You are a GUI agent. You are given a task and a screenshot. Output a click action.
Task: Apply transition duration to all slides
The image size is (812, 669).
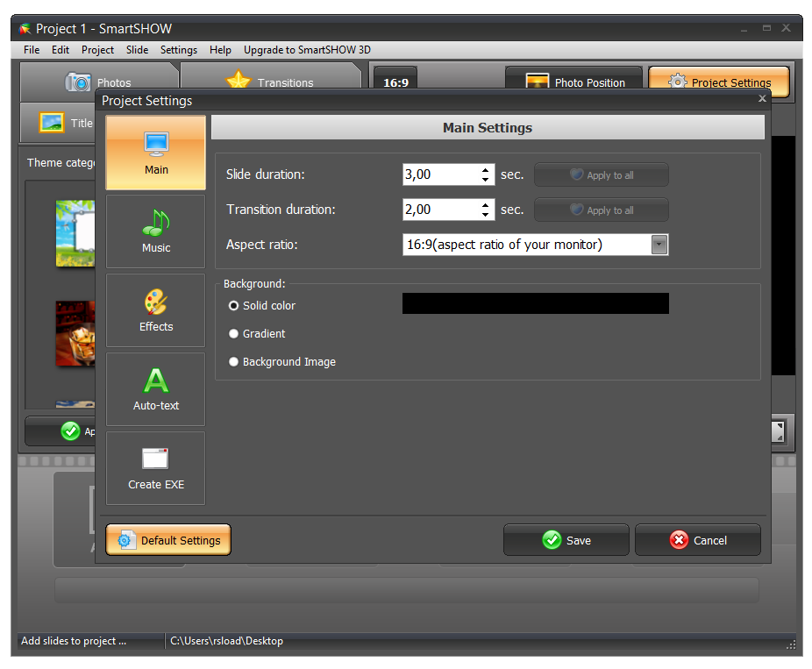[x=602, y=210]
